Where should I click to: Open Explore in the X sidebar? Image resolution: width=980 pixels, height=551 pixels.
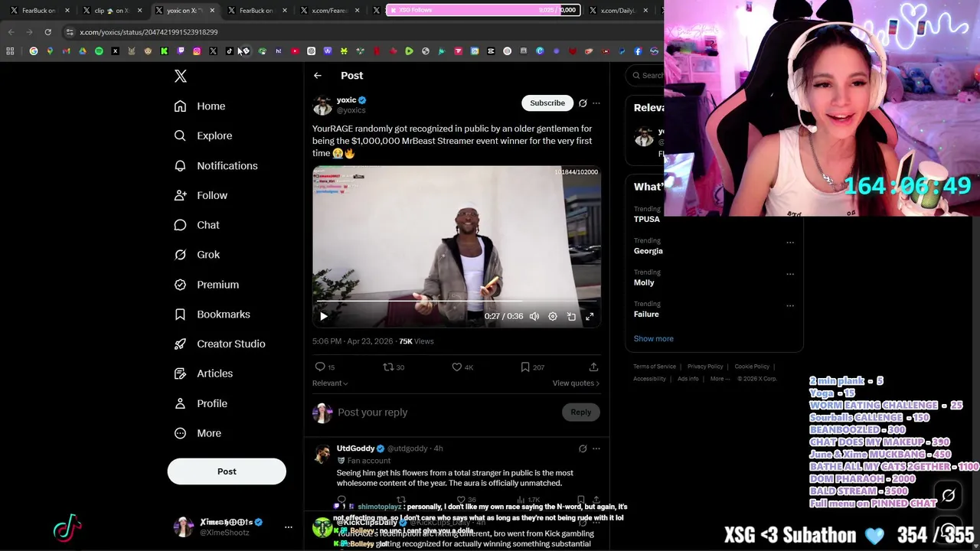coord(203,135)
